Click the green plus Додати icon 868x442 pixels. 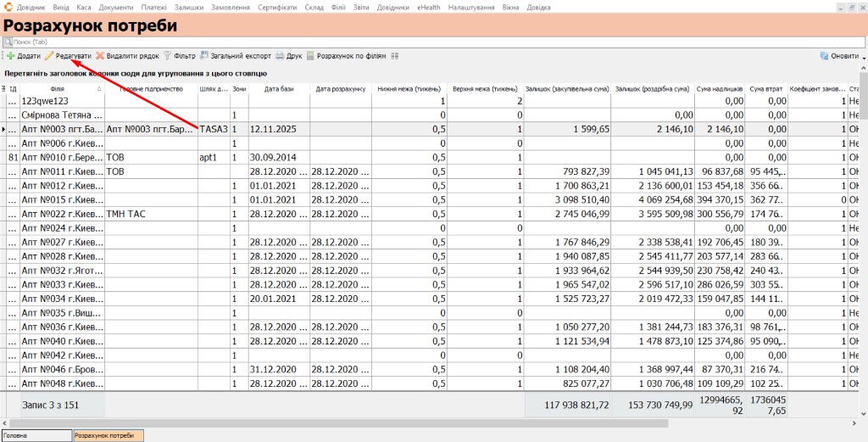tap(10, 56)
